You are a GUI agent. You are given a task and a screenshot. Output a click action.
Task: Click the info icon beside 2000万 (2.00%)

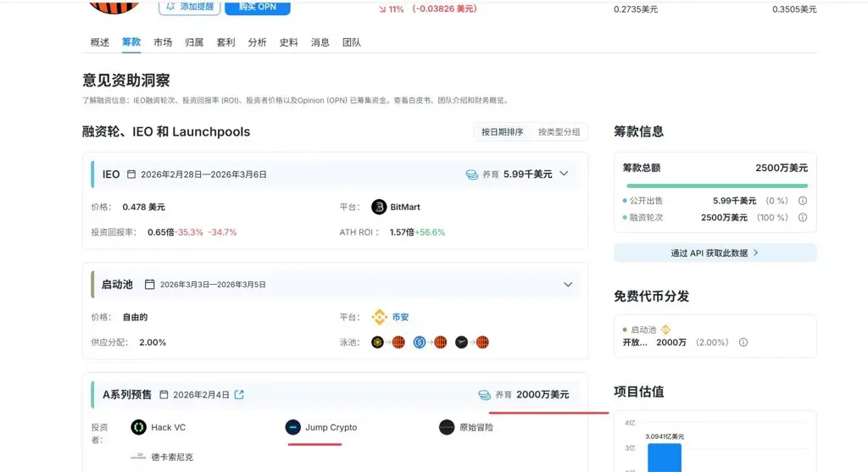743,342
